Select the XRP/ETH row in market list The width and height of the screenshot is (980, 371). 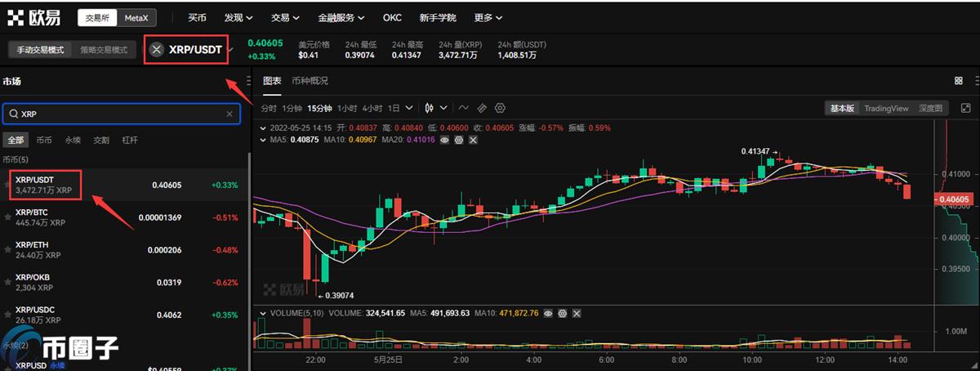(122, 249)
